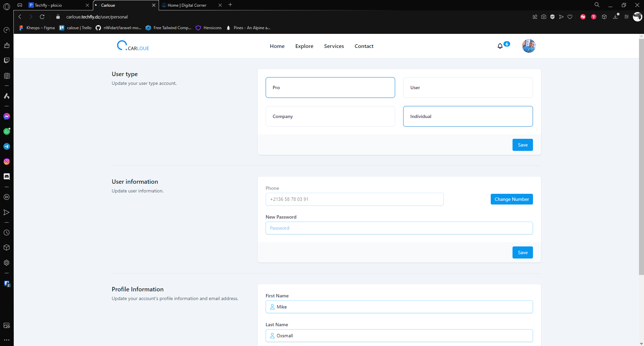Reload the current page
Screen dimensions: 644x346
click(42, 17)
